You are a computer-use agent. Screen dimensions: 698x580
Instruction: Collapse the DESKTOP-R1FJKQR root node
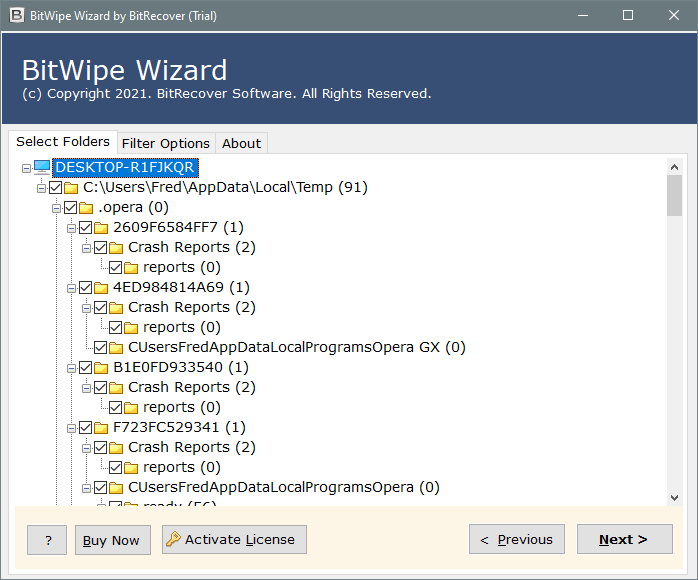click(x=26, y=168)
